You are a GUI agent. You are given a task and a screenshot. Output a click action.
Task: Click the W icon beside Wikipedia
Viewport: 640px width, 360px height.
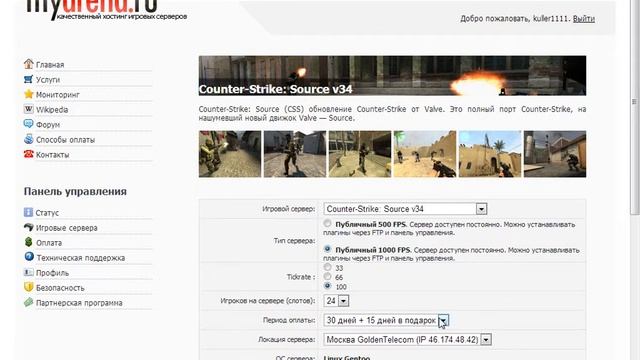pos(28,109)
